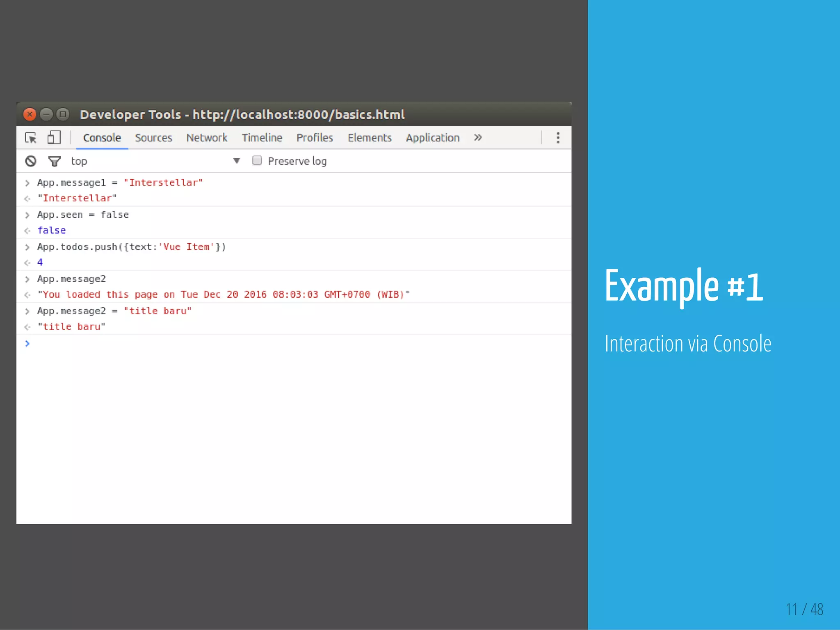This screenshot has height=630, width=840.
Task: Open the Profiles tab
Action: [x=315, y=138]
